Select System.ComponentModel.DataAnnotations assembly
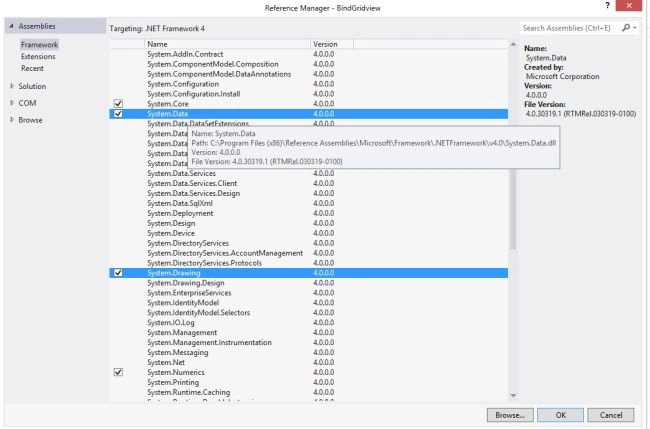Viewport: 650px width, 429px height. tap(308, 74)
